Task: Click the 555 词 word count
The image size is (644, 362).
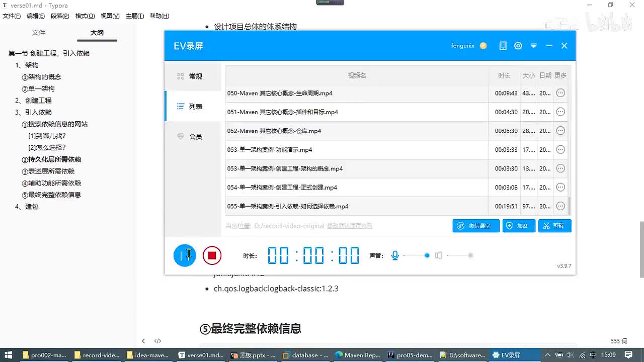Action: pos(619,341)
